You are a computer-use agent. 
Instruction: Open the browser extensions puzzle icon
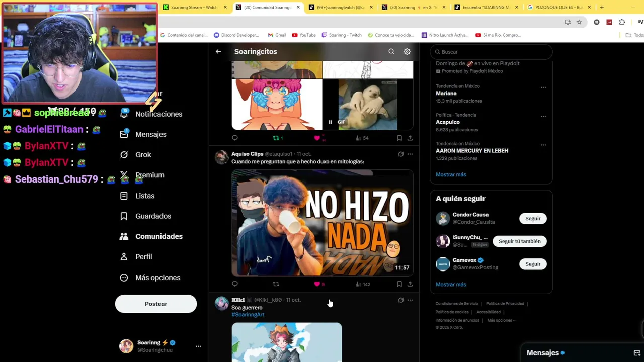coord(622,22)
